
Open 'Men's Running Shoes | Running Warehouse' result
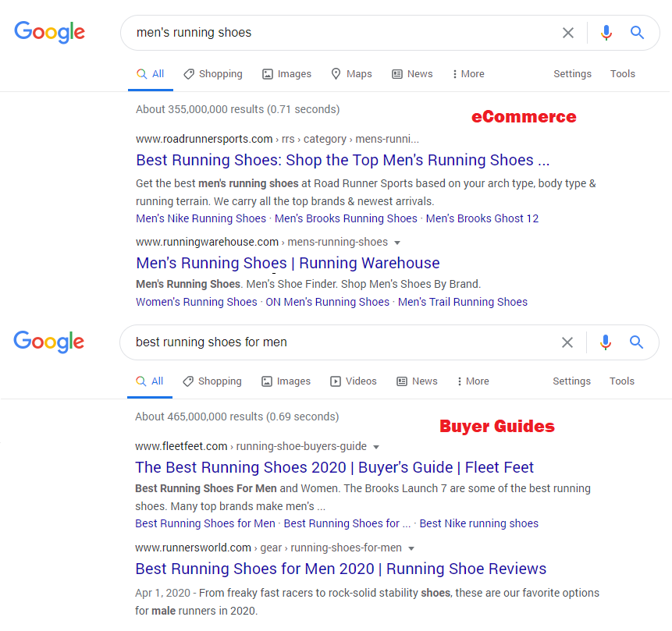[287, 263]
